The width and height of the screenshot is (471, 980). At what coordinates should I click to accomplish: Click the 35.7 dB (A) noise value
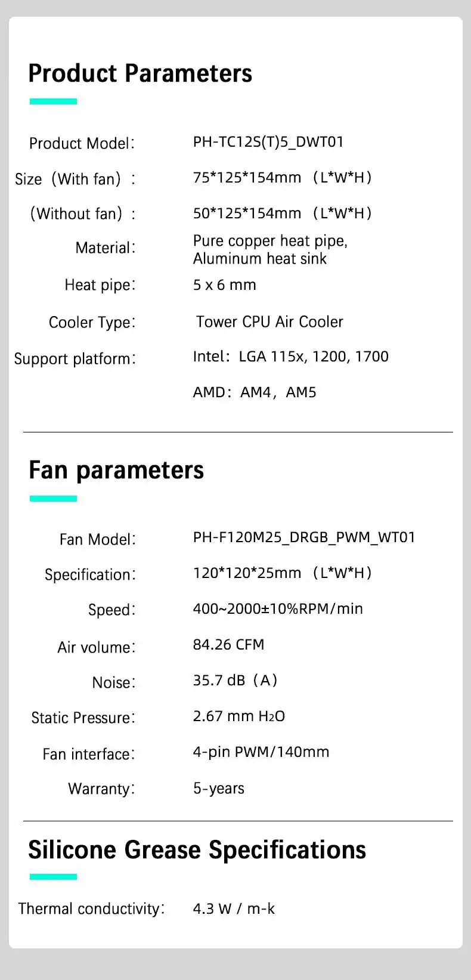point(235,681)
